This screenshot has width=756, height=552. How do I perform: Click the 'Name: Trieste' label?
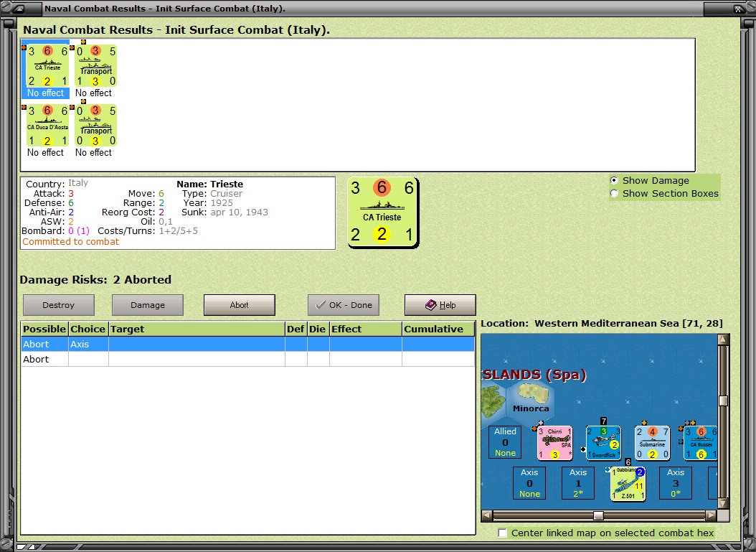[209, 184]
